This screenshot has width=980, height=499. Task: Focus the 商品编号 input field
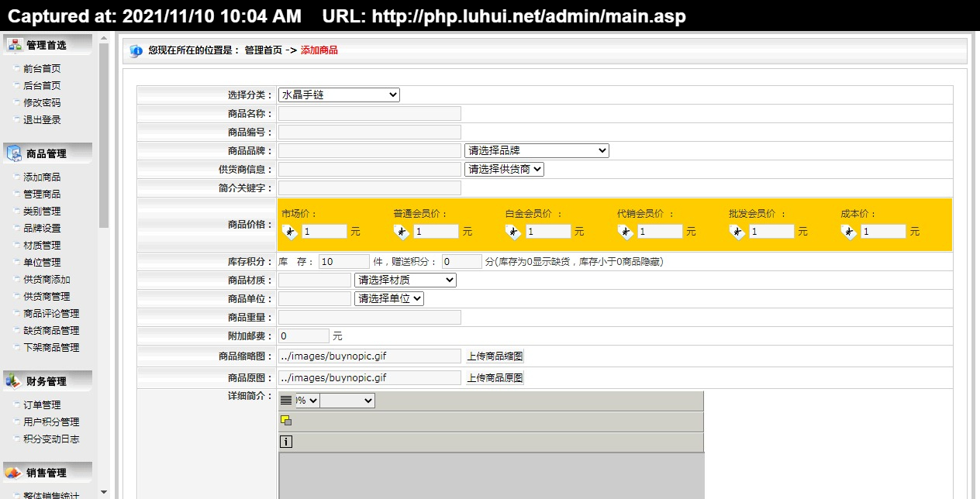370,132
